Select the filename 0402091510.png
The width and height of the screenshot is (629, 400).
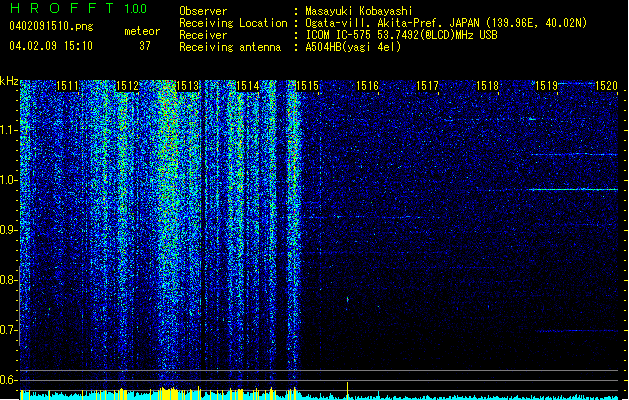tap(51, 26)
